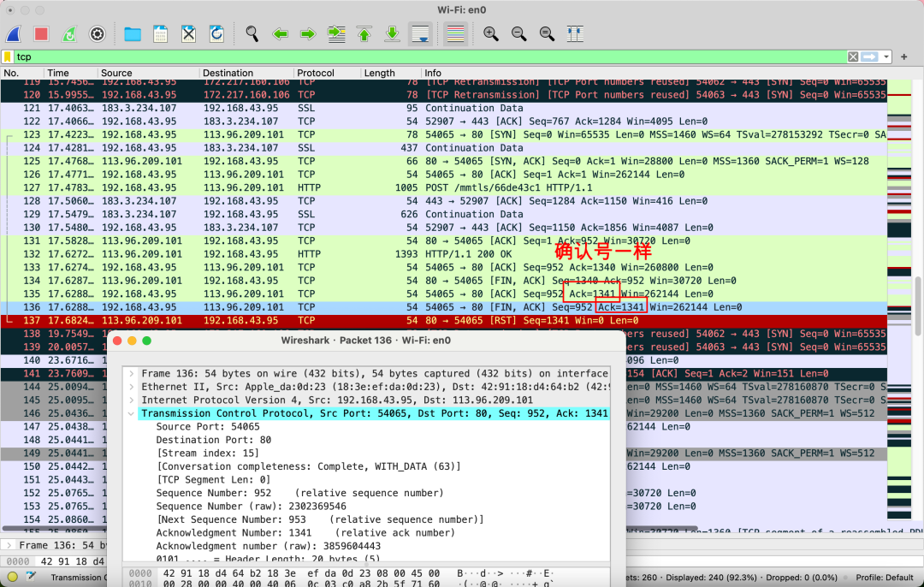Click the Info column header
This screenshot has height=587, width=924.
click(x=654, y=73)
